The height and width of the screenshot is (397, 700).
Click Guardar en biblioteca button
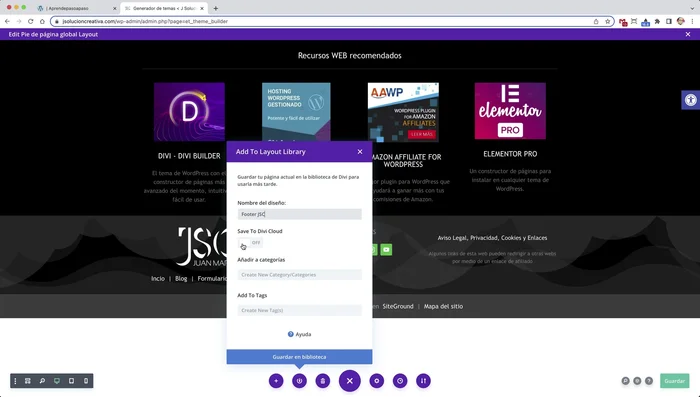[299, 357]
